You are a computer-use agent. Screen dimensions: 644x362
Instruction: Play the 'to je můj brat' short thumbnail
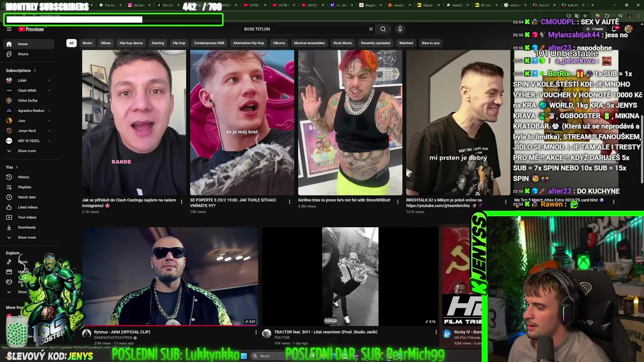click(x=242, y=122)
